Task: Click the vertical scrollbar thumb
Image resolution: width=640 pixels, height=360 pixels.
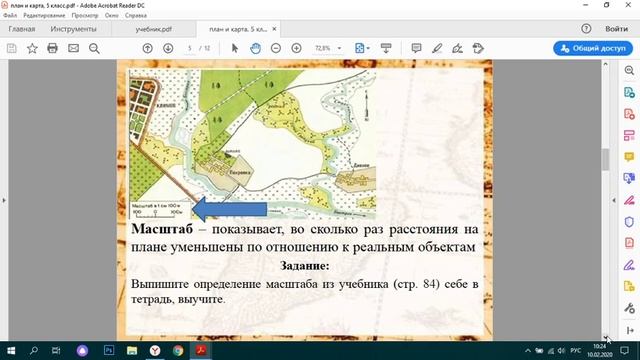Action: [605, 159]
